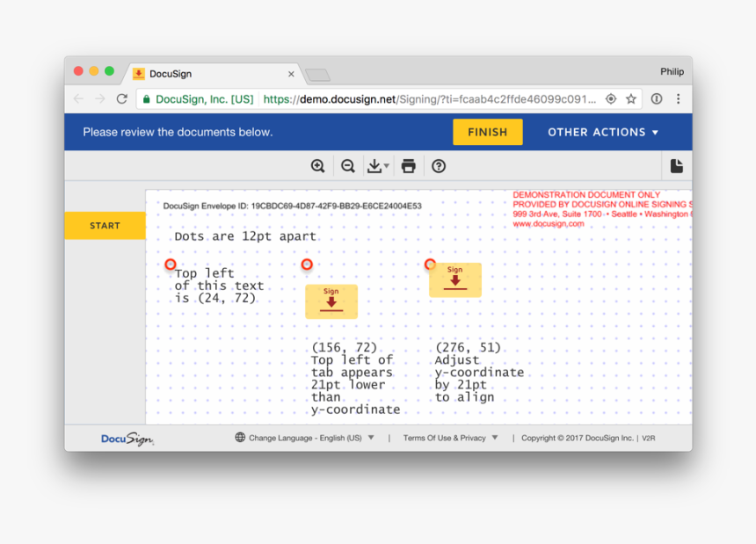
Task: Click 'DEMONSTRATION DOCUMENT ONLY' red heading
Action: (x=586, y=195)
